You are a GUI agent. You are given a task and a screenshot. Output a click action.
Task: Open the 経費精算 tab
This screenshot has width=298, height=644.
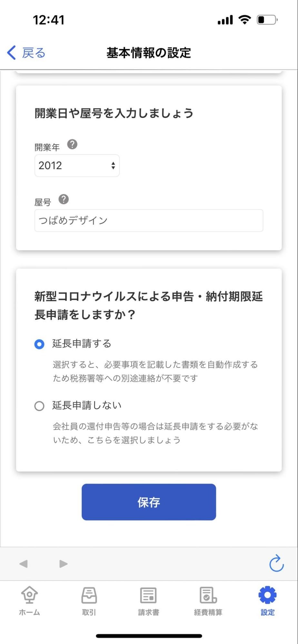208,600
